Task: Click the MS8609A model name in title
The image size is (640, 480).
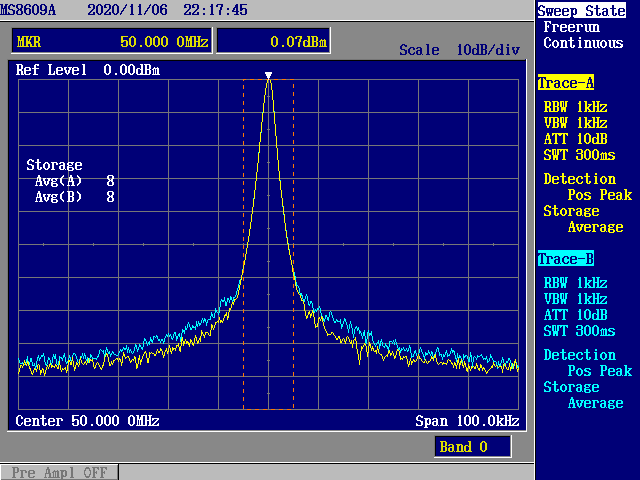Action: [28, 9]
